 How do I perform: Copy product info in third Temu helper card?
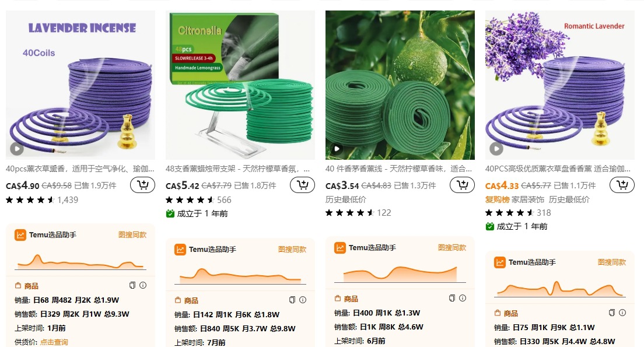452,298
